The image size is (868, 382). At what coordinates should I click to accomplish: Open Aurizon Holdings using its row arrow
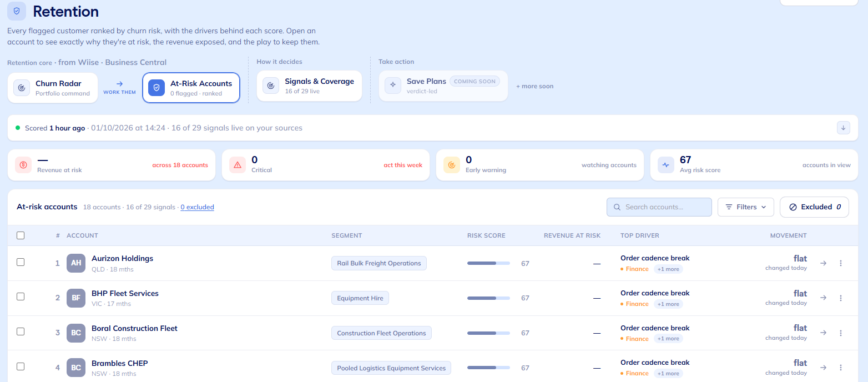824,263
